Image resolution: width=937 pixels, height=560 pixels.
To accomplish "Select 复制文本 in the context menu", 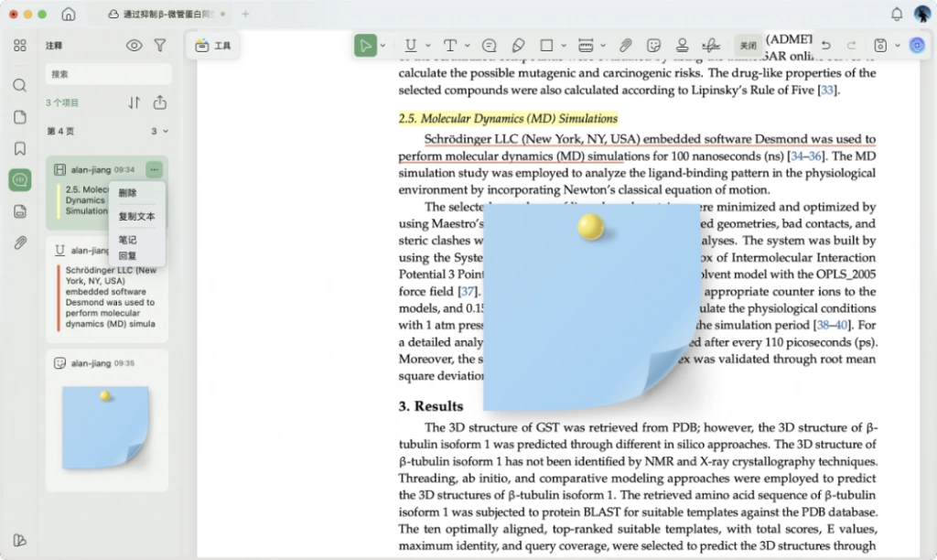I will pyautogui.click(x=136, y=216).
